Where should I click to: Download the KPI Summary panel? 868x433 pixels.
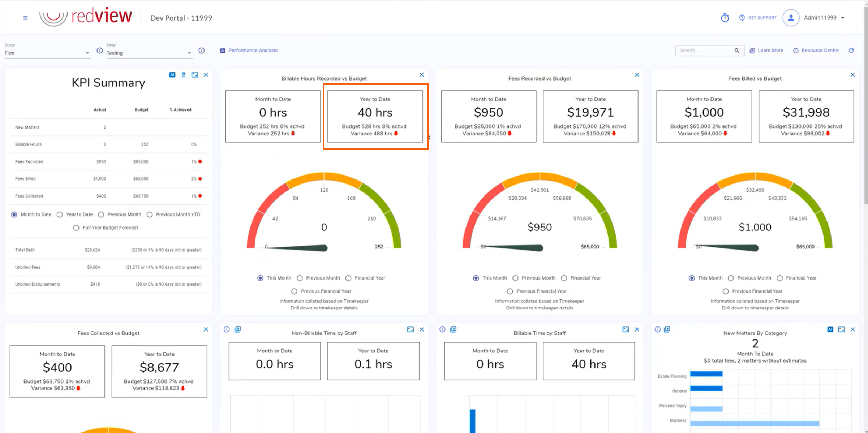(184, 75)
